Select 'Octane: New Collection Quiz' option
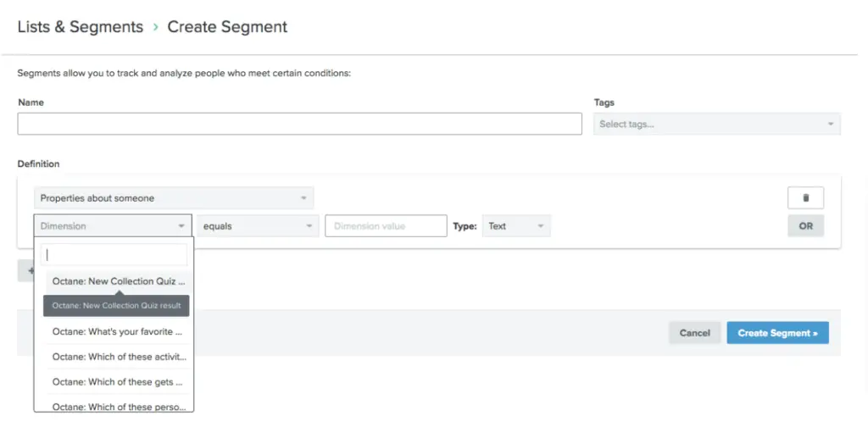The image size is (868, 427). point(118,281)
